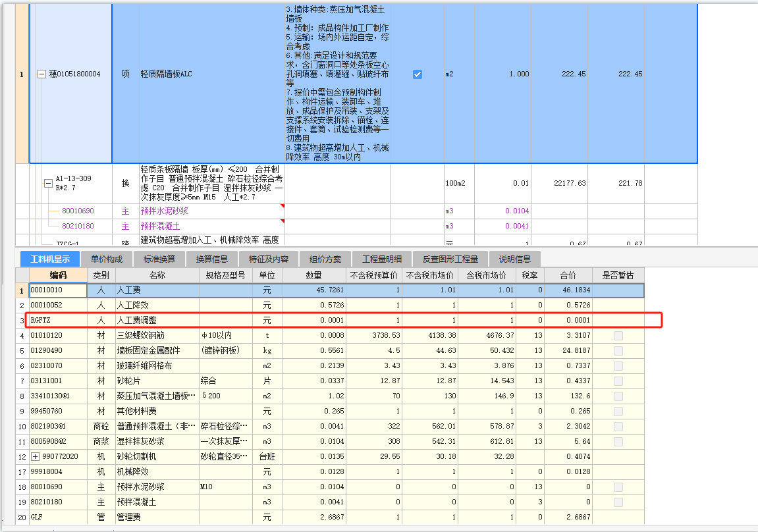
Task: Click the 类别 column header
Action: pos(101,275)
